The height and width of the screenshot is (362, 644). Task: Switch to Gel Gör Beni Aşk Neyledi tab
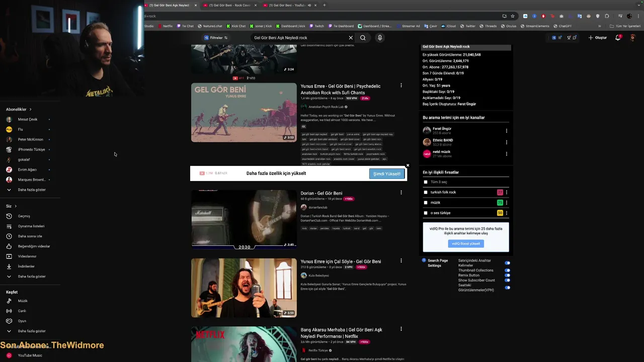170,5
